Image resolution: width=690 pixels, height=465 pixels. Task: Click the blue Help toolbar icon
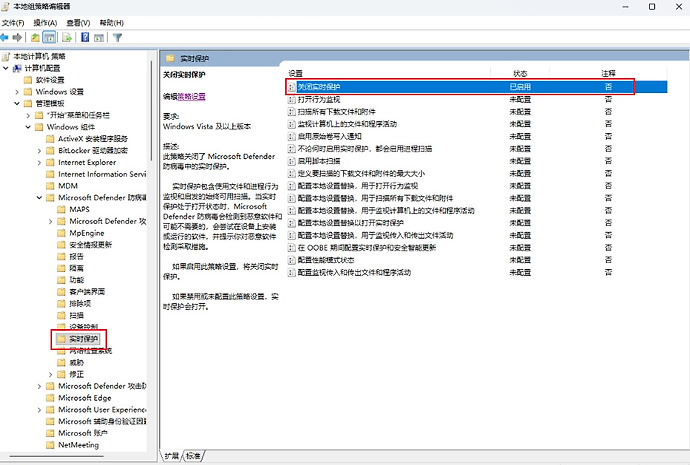coord(85,37)
